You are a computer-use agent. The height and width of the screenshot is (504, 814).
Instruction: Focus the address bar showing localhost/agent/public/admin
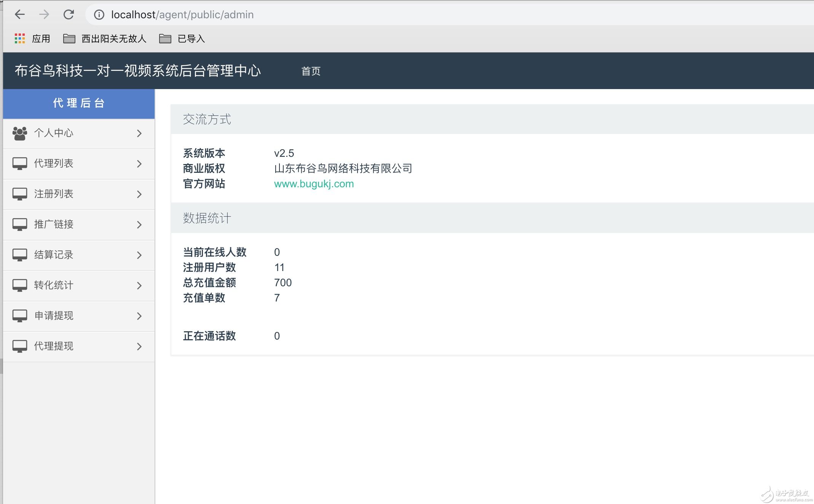(449, 14)
